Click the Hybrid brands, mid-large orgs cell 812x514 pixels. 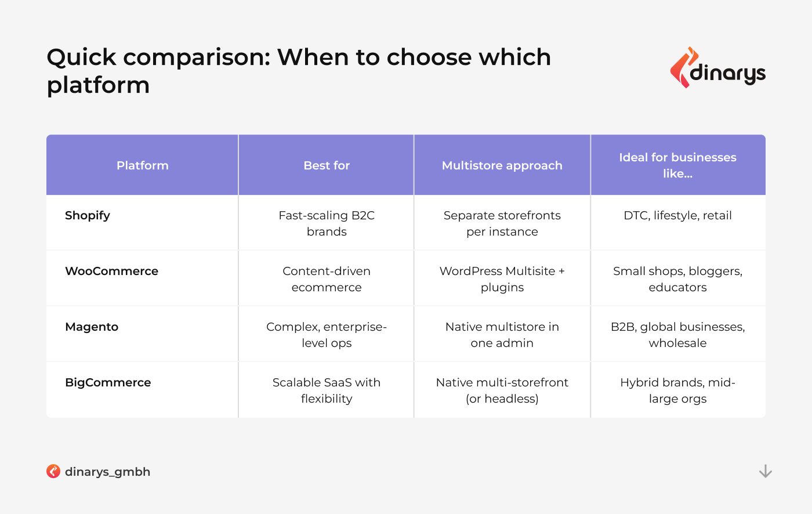pyautogui.click(x=677, y=390)
